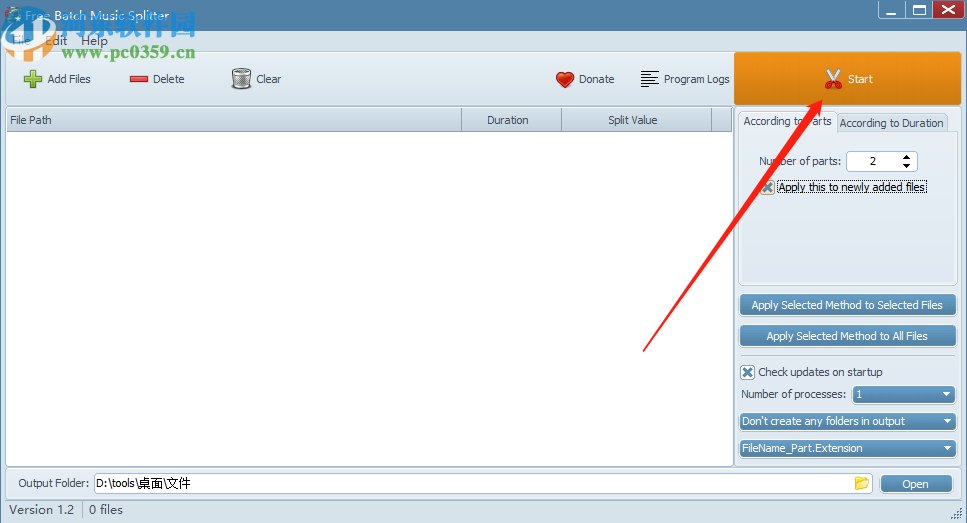Switch to According to Duration tab
This screenshot has width=967, height=523.
(891, 123)
